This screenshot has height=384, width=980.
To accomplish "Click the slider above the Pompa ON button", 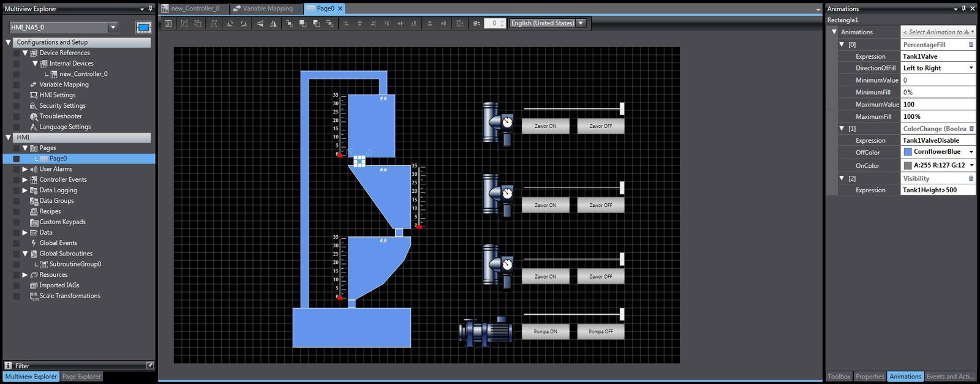I will click(x=574, y=314).
